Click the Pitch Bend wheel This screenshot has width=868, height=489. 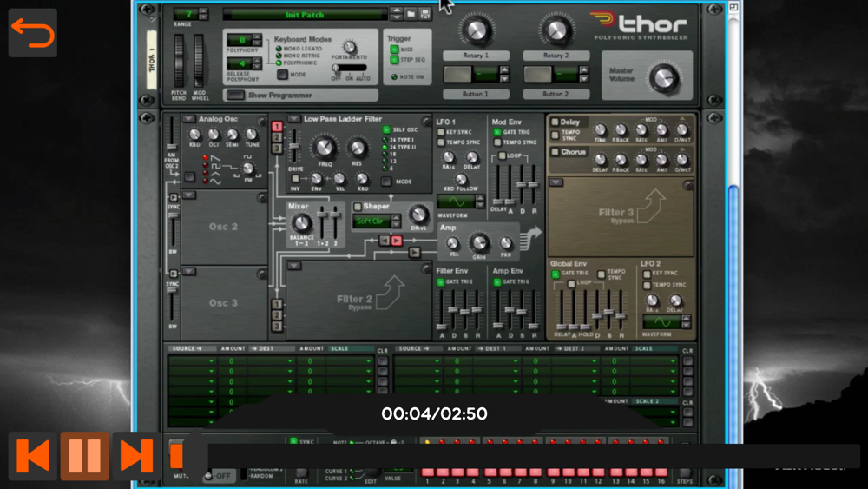pyautogui.click(x=179, y=60)
